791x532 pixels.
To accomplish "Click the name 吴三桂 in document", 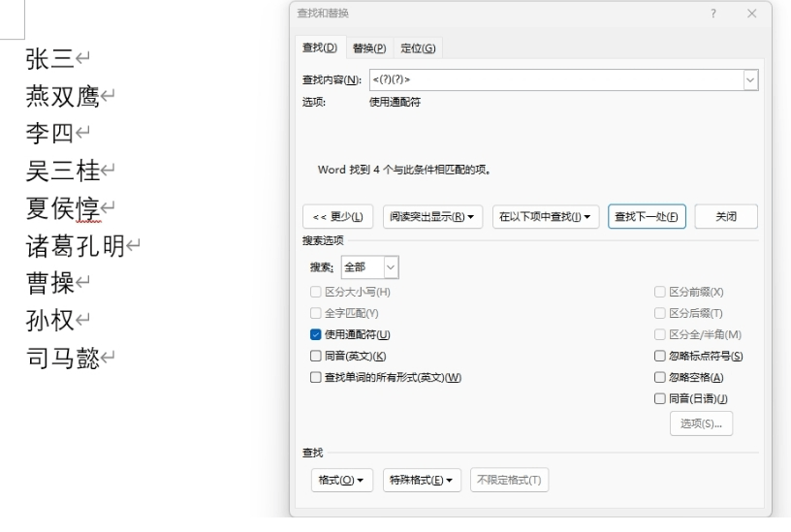I will [63, 171].
